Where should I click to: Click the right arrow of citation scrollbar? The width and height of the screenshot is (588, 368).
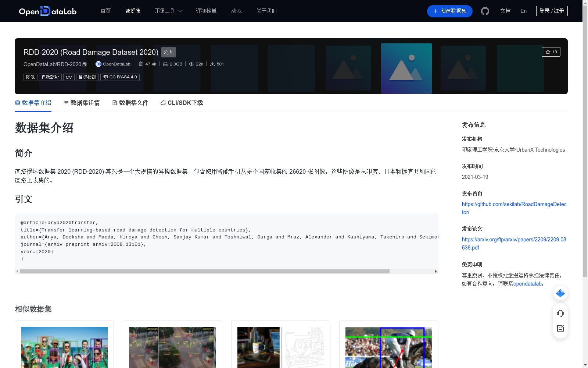(x=436, y=271)
